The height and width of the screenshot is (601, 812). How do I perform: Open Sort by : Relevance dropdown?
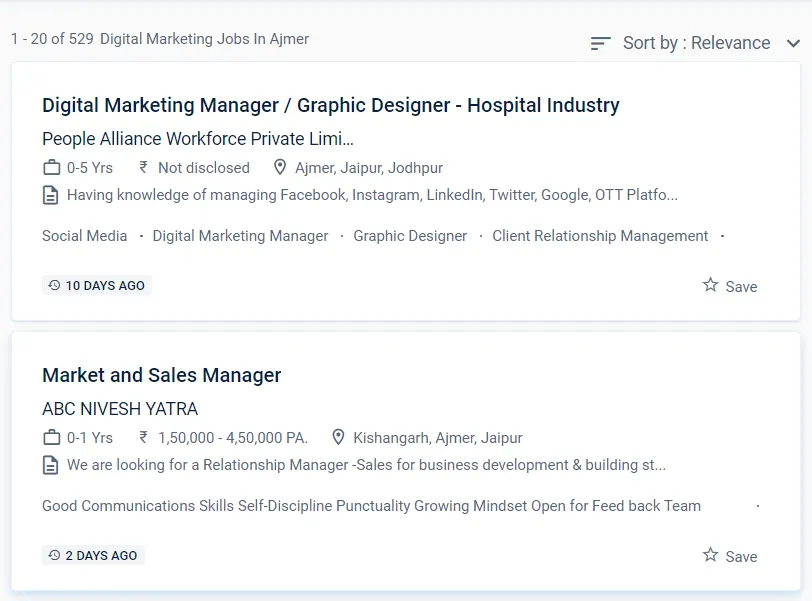(x=696, y=43)
